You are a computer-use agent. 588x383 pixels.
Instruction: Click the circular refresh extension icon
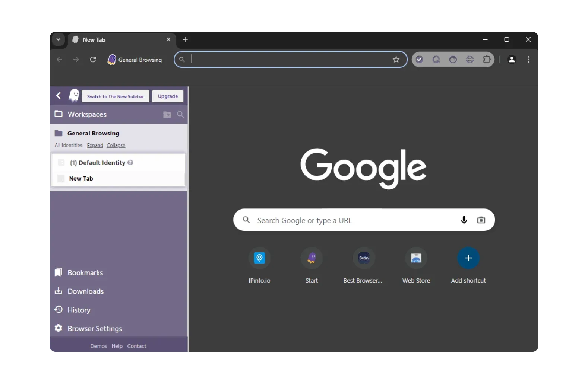tap(436, 60)
